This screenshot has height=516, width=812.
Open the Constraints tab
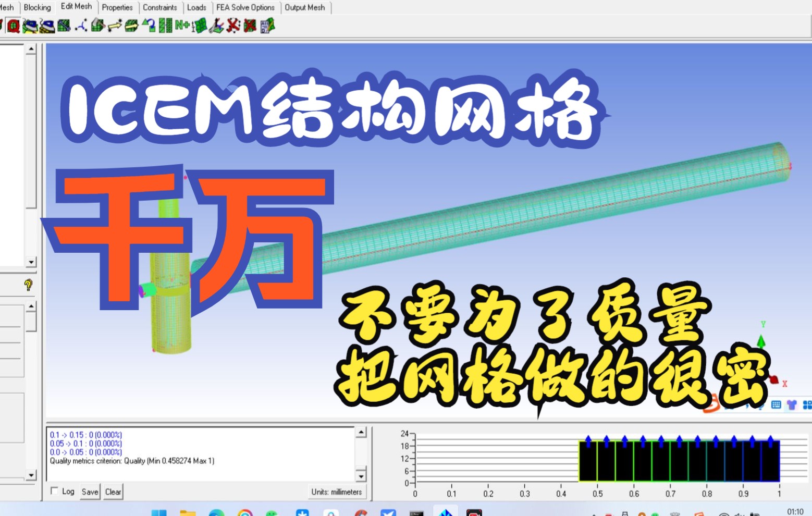pos(160,7)
